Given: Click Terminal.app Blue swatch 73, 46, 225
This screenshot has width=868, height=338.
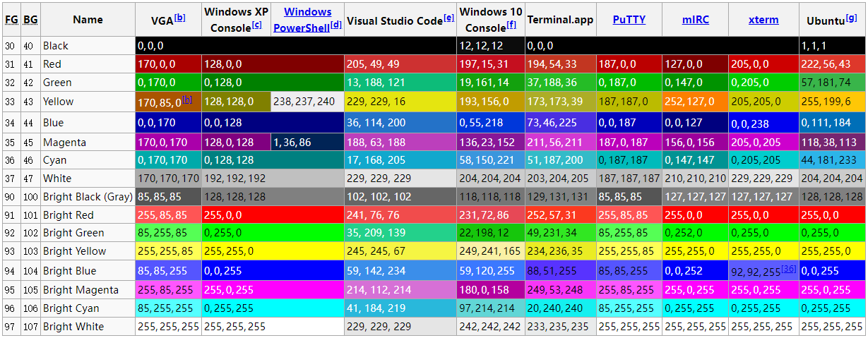Looking at the screenshot, I should [x=561, y=123].
